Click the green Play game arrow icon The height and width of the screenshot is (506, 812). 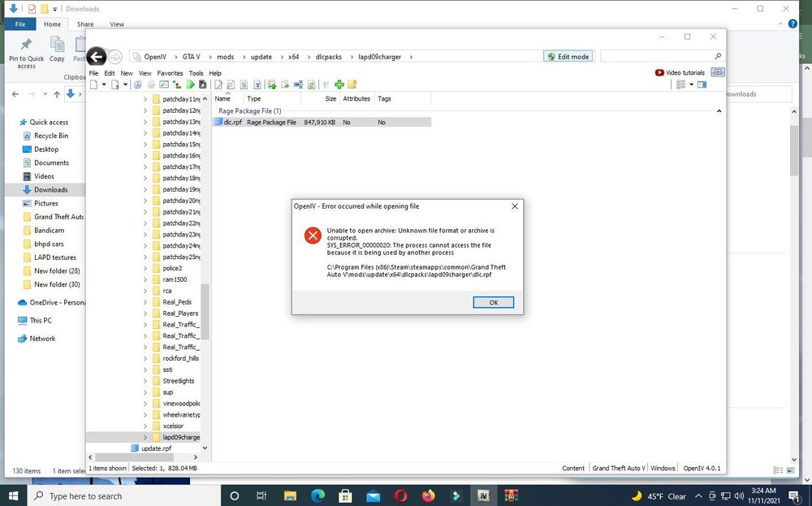point(191,84)
